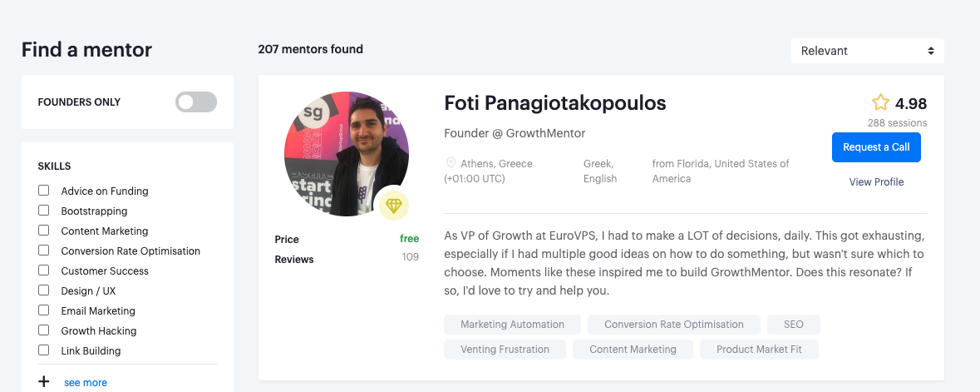This screenshot has width=980, height=392.
Task: Open the Relevant sort dropdown
Action: click(x=867, y=51)
